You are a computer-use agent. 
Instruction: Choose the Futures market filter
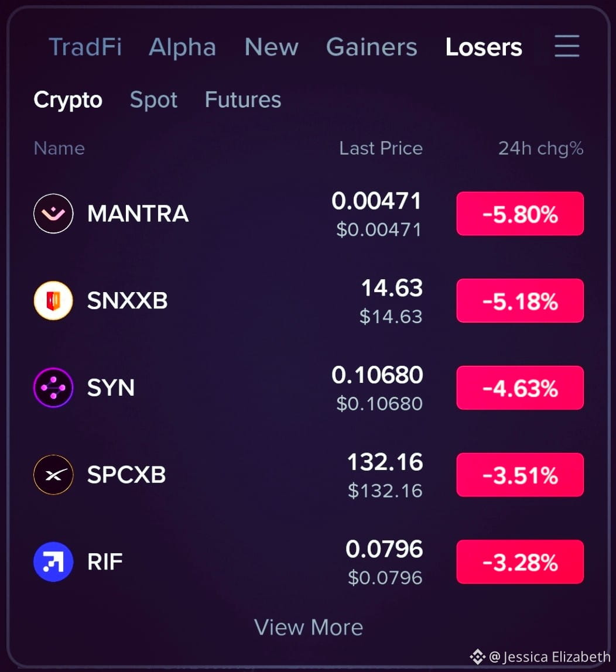pos(243,100)
